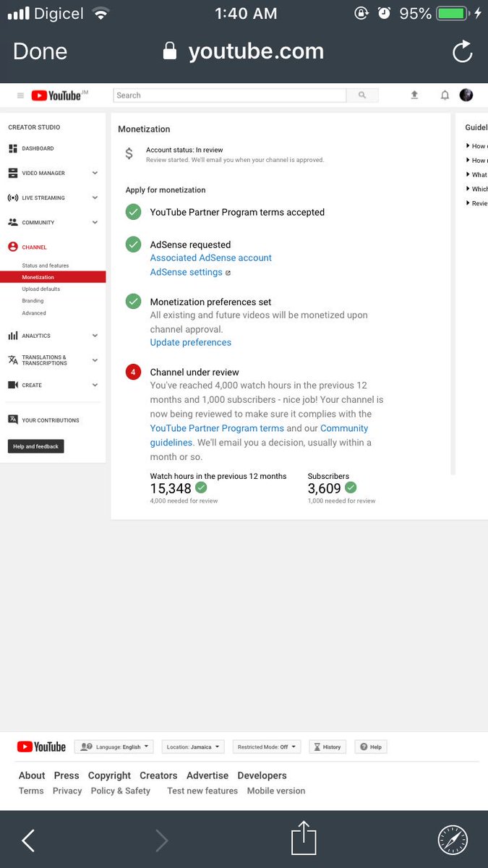Click the green check next to AdSense requested

(133, 244)
